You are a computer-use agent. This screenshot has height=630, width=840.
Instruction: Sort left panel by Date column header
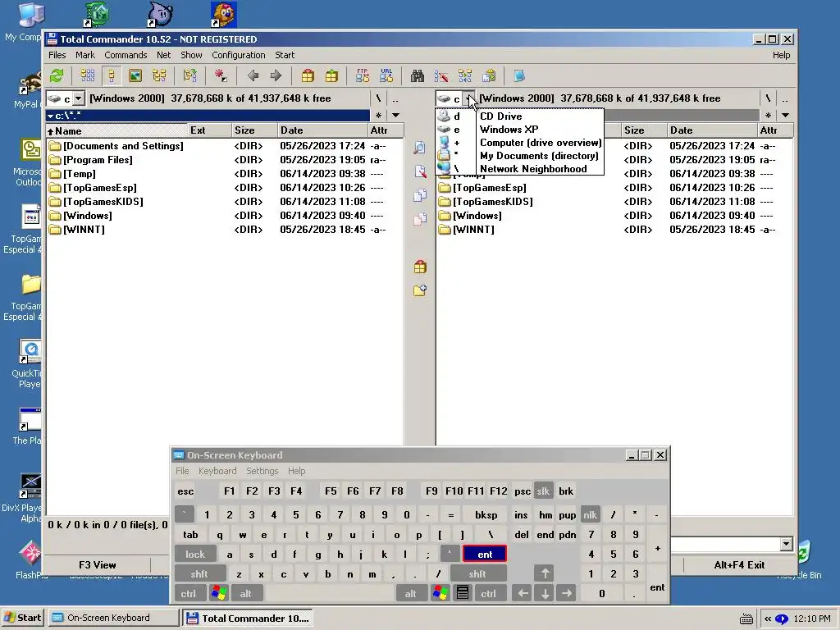click(x=322, y=130)
